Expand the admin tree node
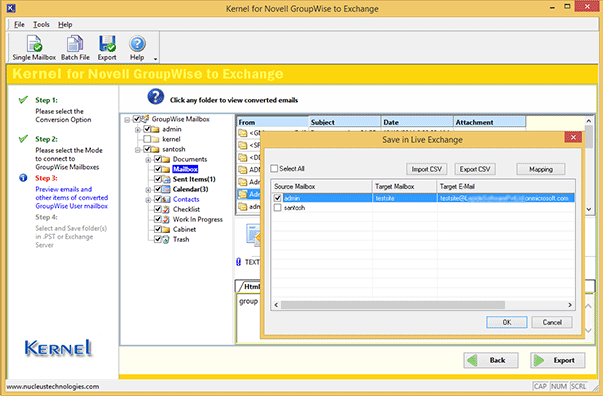Image resolution: width=603 pixels, height=396 pixels. [x=137, y=130]
